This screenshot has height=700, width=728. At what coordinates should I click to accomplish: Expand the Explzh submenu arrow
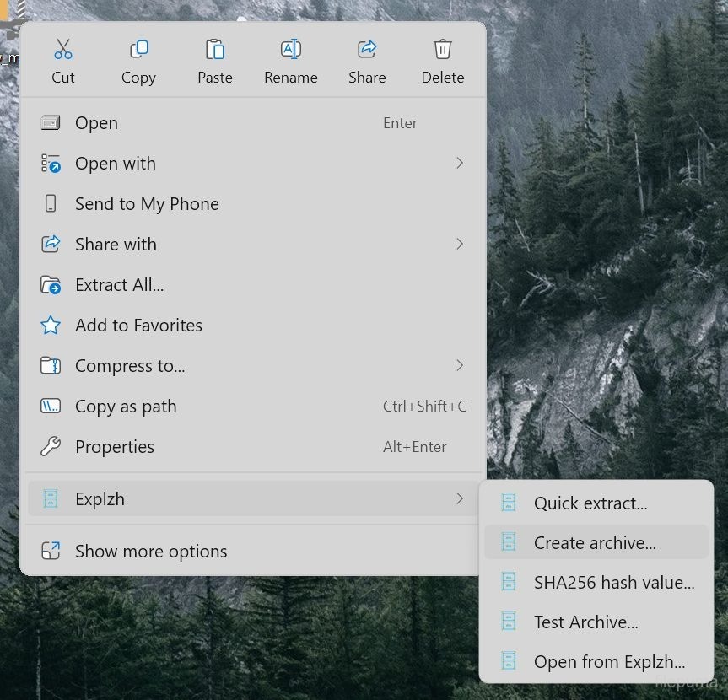(x=460, y=499)
